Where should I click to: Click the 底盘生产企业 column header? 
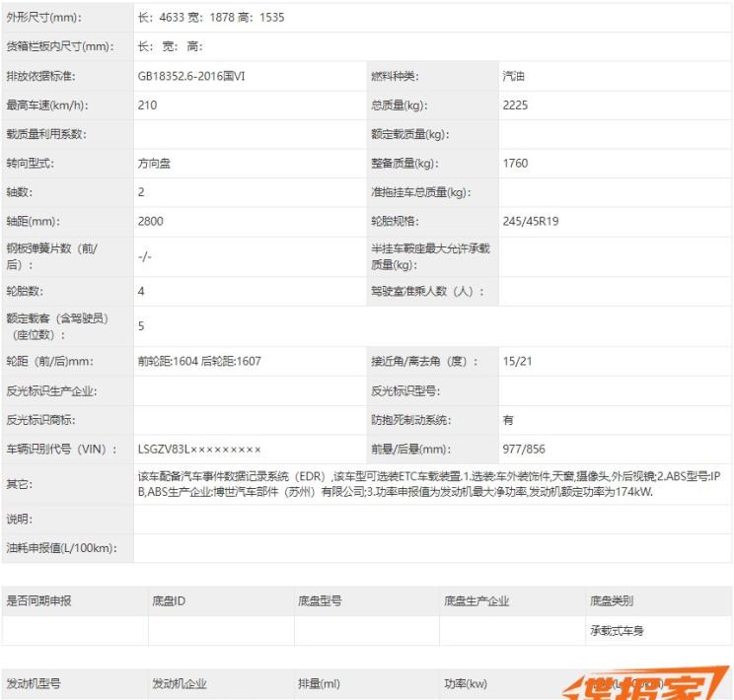(477, 600)
